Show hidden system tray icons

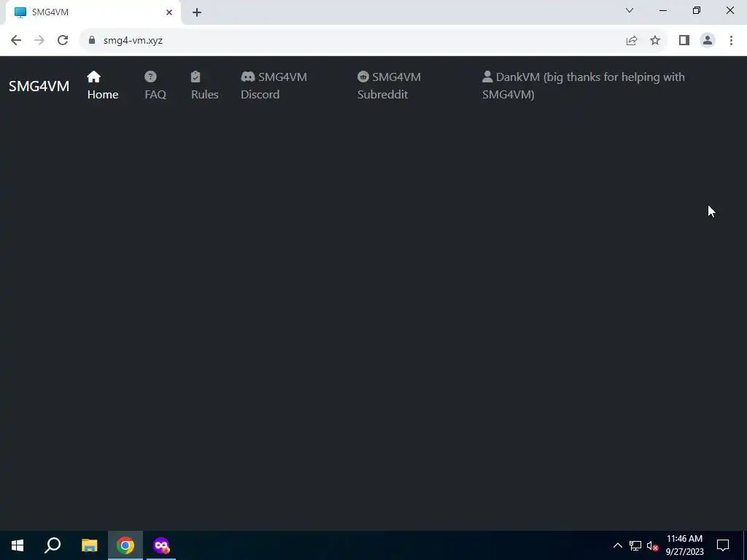617,545
